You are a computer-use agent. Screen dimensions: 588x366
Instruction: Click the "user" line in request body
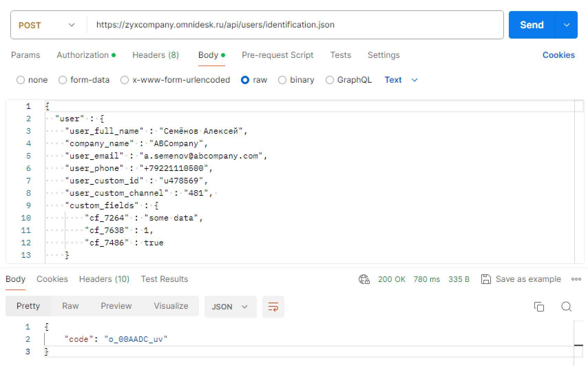pos(80,119)
